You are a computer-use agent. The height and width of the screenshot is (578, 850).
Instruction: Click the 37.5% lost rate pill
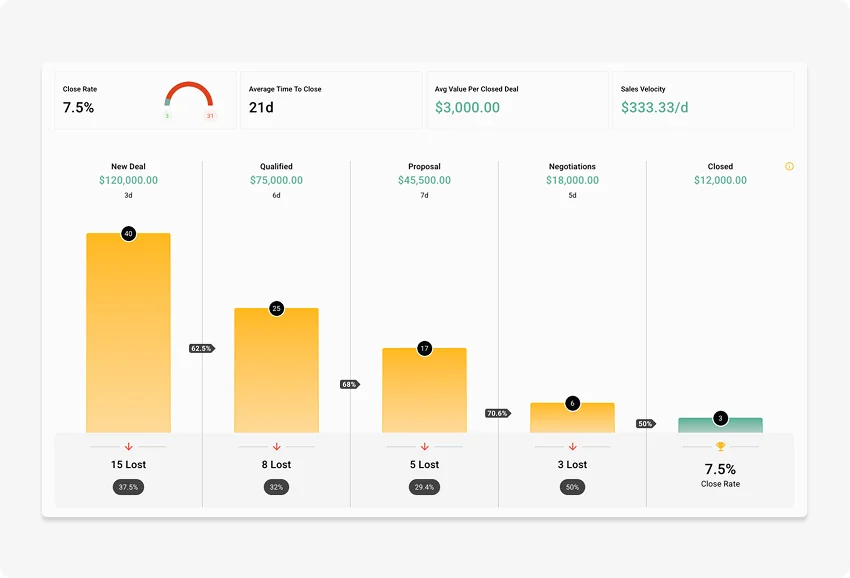pyautogui.click(x=128, y=487)
